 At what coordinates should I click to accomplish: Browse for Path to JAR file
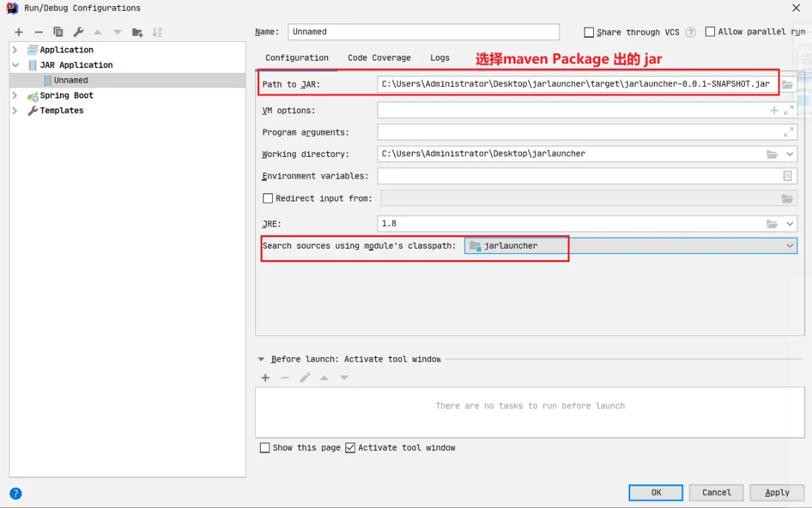(787, 85)
